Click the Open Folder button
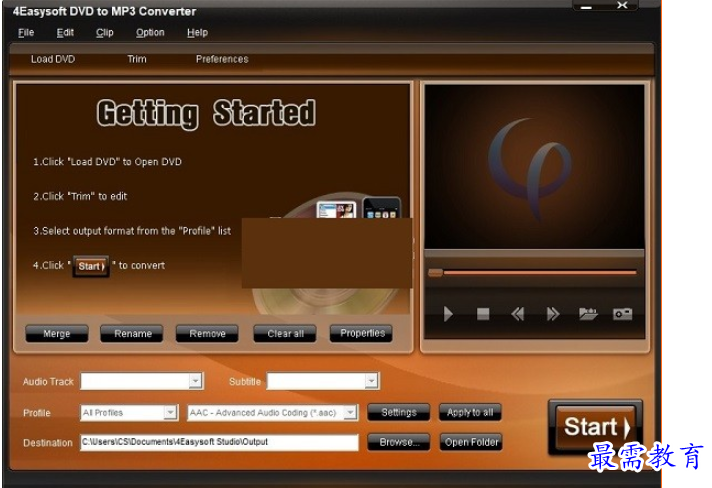712x488 pixels. (471, 442)
